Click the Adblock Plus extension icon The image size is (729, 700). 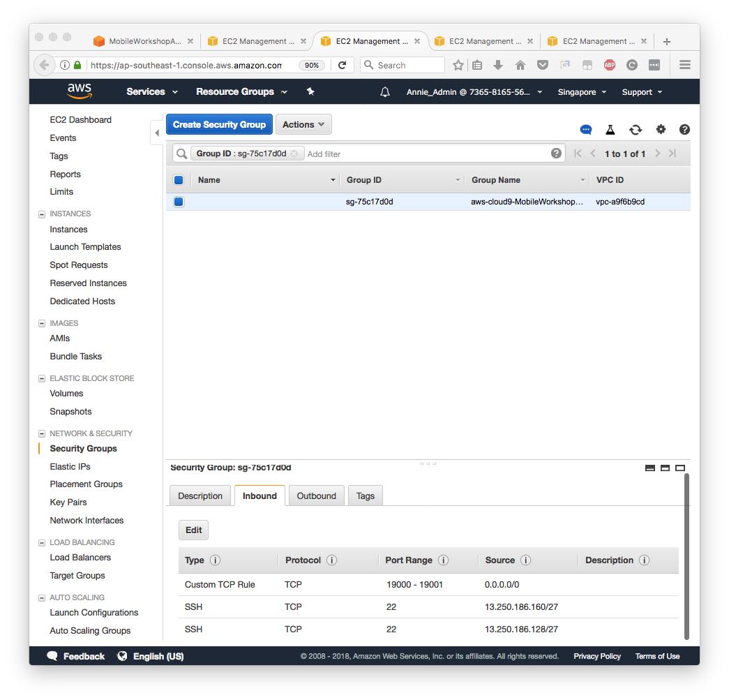[610, 65]
